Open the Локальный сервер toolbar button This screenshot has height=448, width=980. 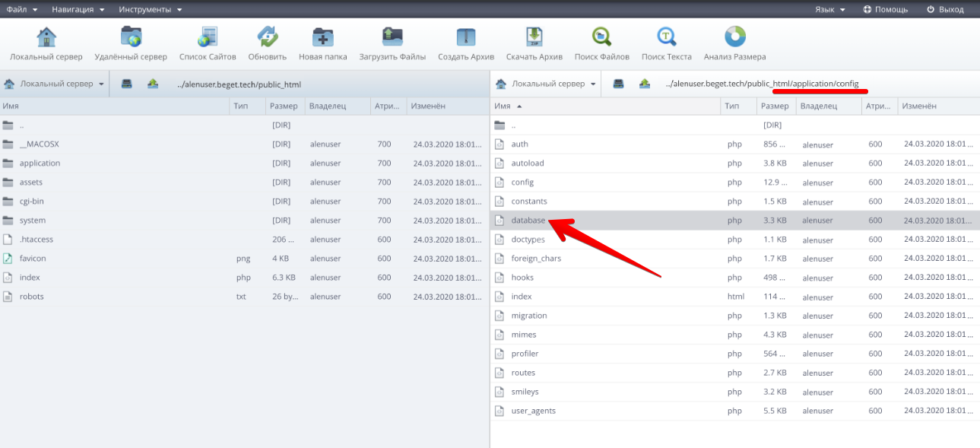46,44
